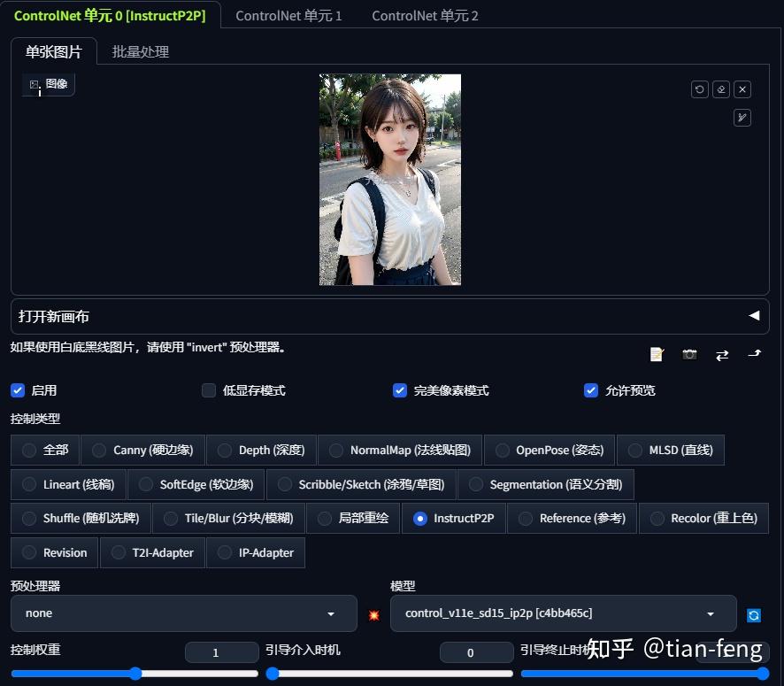Remove the uploaded image with the X icon

pyautogui.click(x=742, y=89)
